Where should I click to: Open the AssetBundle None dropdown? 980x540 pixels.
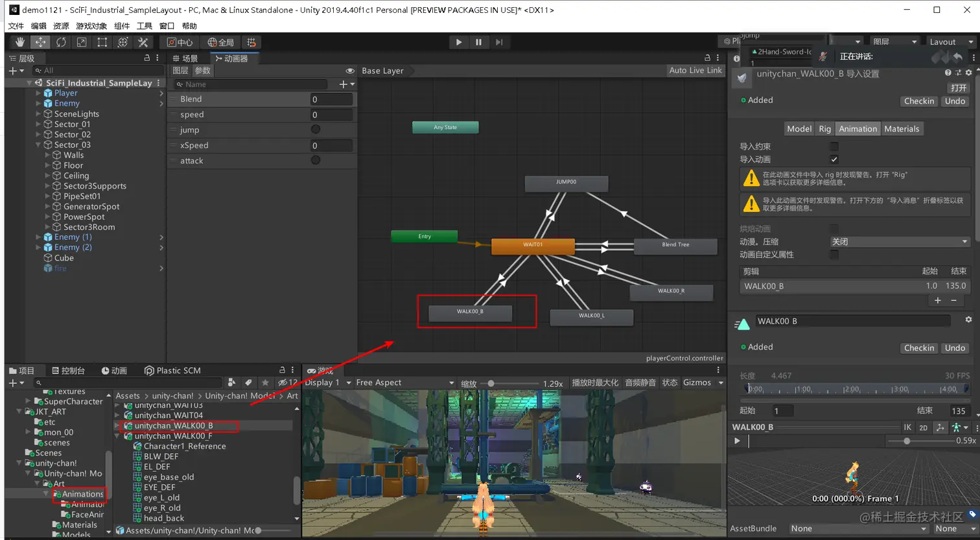pyautogui.click(x=859, y=529)
